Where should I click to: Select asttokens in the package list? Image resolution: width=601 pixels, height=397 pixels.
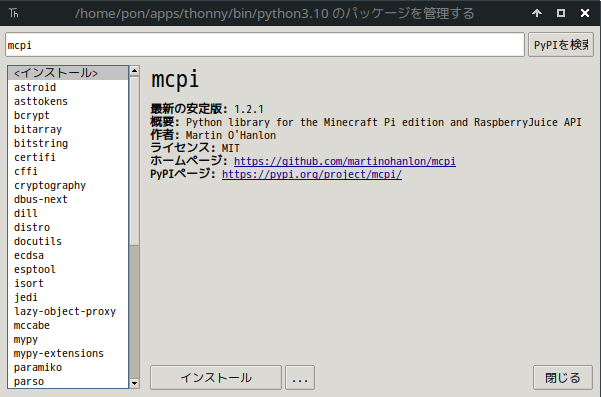coord(68,101)
